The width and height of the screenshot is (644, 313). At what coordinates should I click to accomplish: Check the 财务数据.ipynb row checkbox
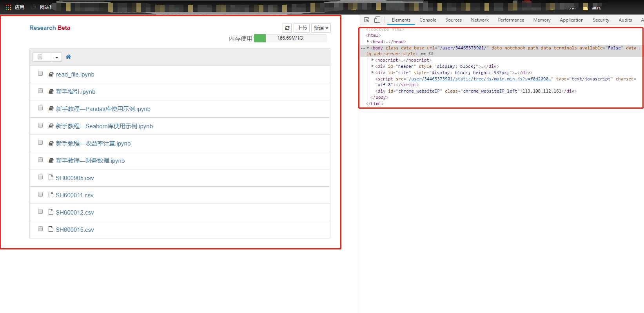click(x=40, y=160)
